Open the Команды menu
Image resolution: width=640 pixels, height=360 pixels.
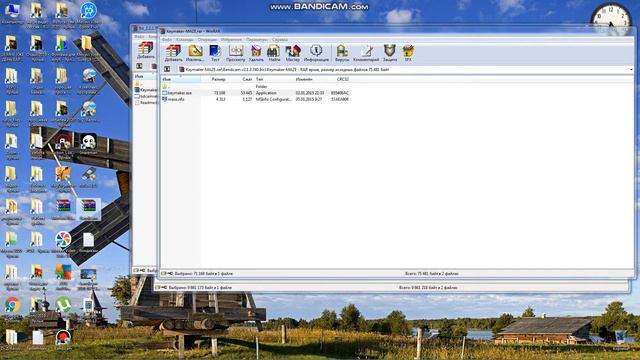[184, 40]
